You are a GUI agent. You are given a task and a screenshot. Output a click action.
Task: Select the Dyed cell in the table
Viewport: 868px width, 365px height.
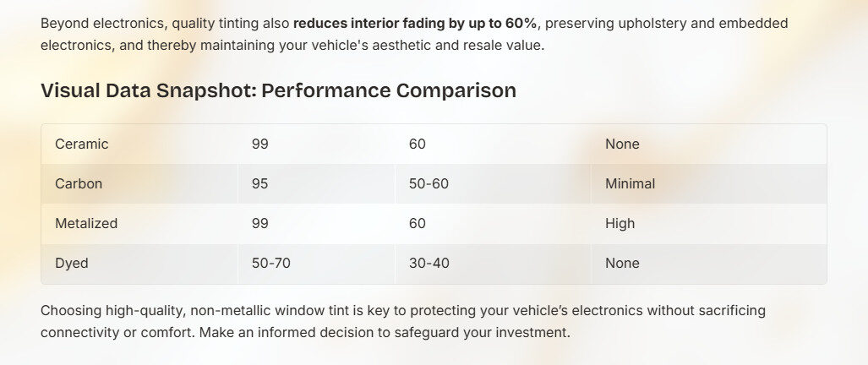click(72, 264)
